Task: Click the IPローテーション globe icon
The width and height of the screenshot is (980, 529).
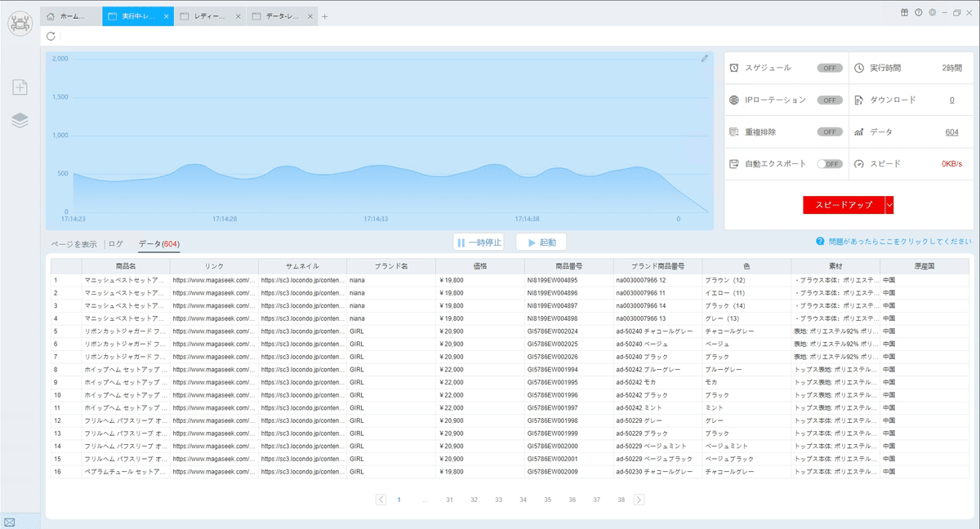Action: pos(734,100)
